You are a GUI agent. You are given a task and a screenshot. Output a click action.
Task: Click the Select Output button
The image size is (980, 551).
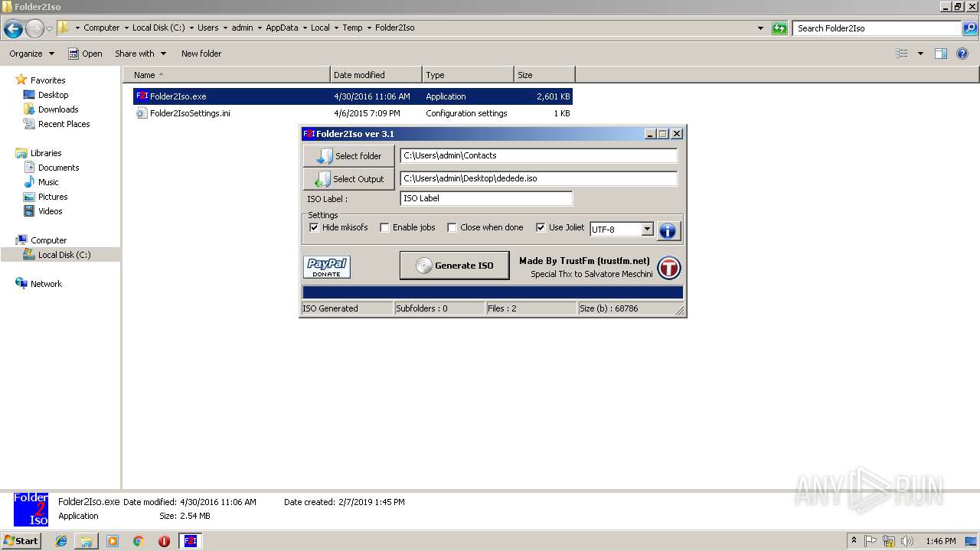(x=349, y=178)
